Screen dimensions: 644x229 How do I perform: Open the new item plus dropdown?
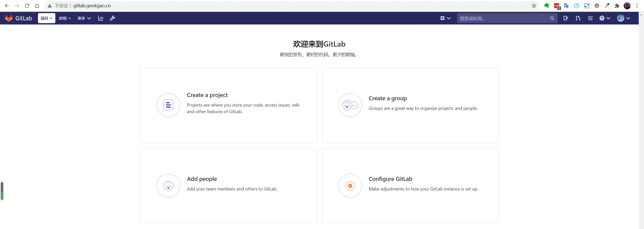coord(445,18)
